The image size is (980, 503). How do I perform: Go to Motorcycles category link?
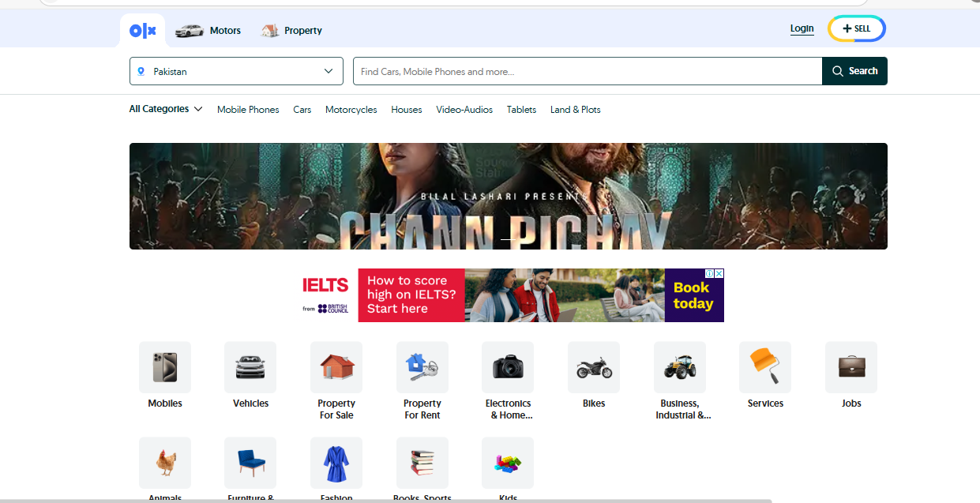[351, 110]
